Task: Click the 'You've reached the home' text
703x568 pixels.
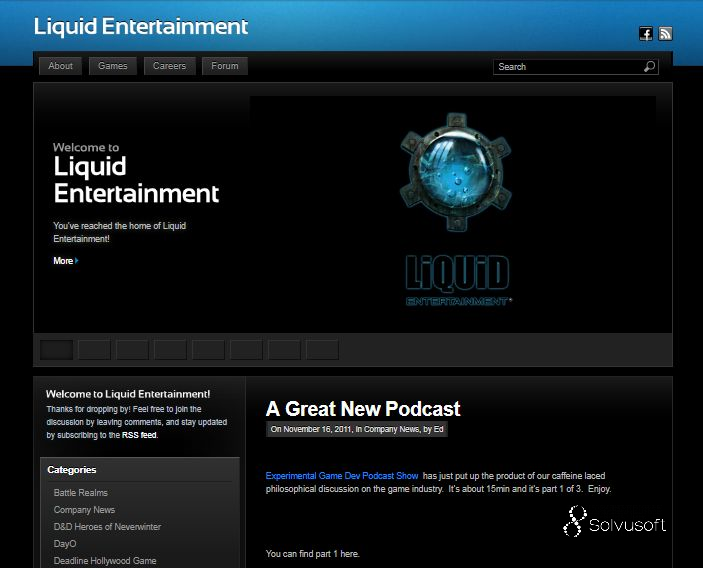Action: point(119,232)
